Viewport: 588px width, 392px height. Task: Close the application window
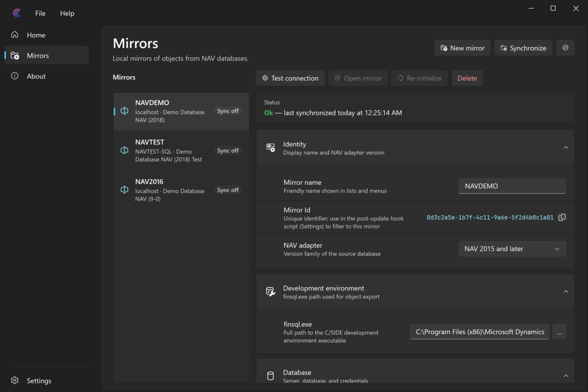click(576, 8)
